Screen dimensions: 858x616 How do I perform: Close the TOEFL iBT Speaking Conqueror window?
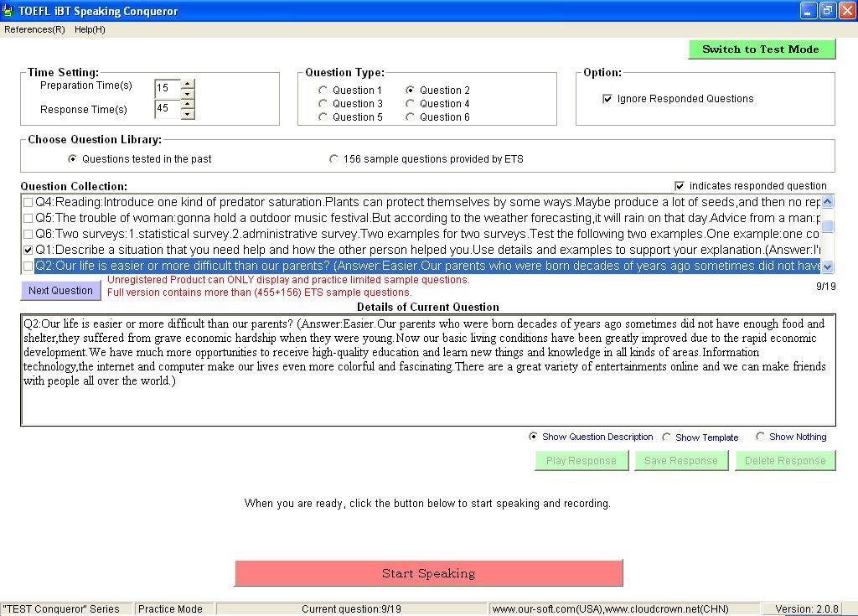(x=847, y=10)
